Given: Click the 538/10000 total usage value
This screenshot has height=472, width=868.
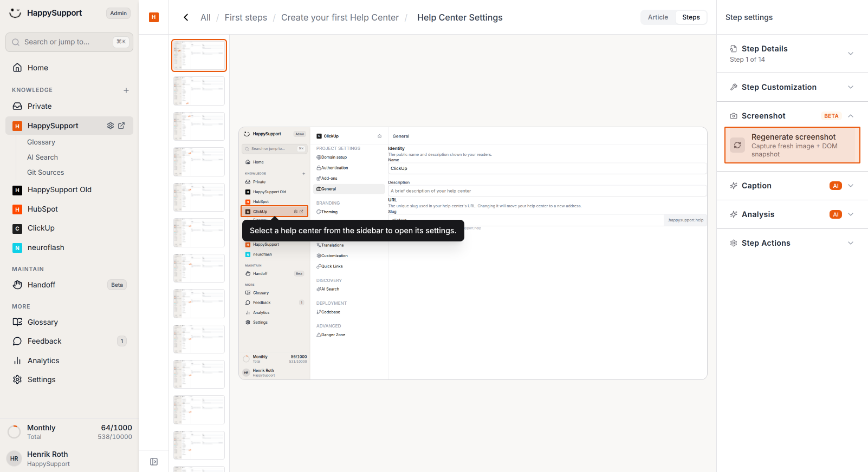Looking at the screenshot, I should coord(115,437).
